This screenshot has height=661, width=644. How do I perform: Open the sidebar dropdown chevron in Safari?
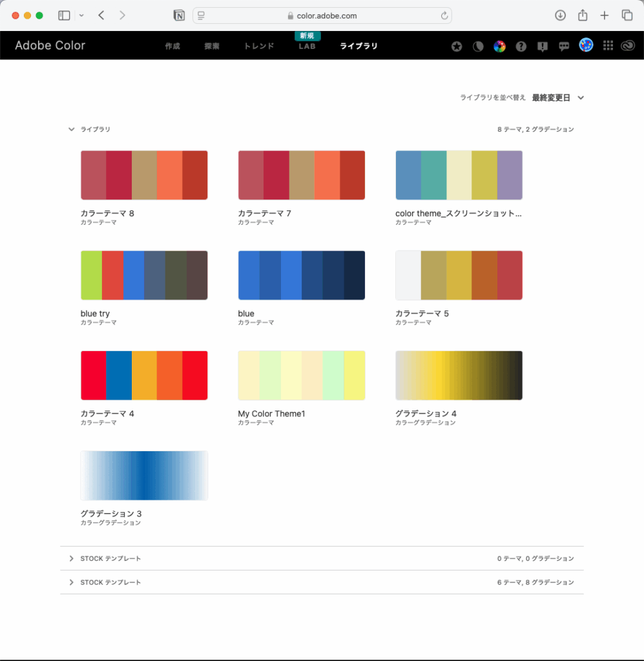point(81,15)
